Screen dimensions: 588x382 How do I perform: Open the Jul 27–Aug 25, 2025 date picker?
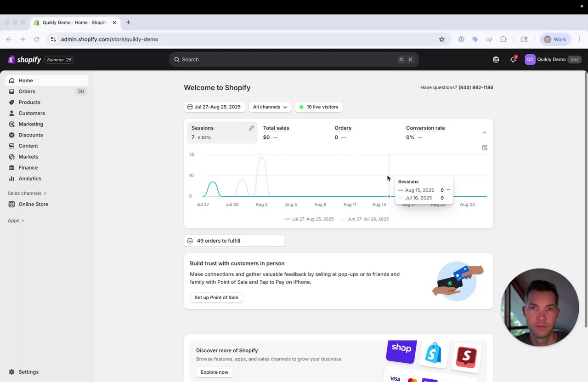pos(214,107)
